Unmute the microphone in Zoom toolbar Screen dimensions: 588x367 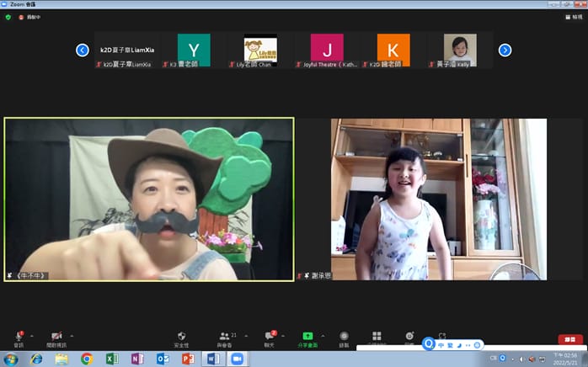[19, 339]
